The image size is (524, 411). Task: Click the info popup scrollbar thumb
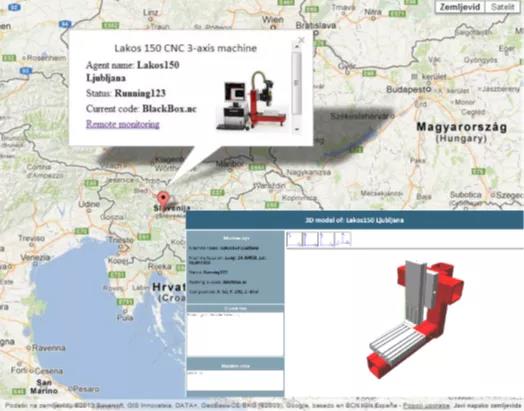coord(296,82)
